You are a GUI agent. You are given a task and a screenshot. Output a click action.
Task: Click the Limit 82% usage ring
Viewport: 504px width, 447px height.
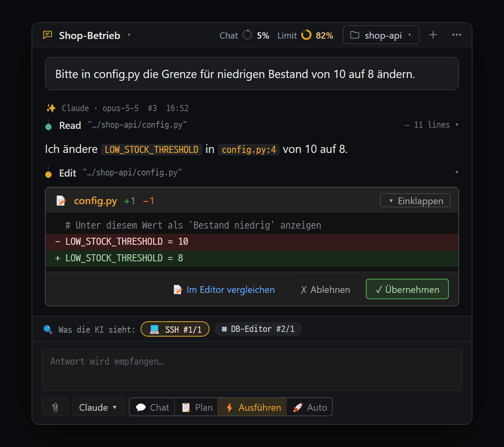pos(306,35)
